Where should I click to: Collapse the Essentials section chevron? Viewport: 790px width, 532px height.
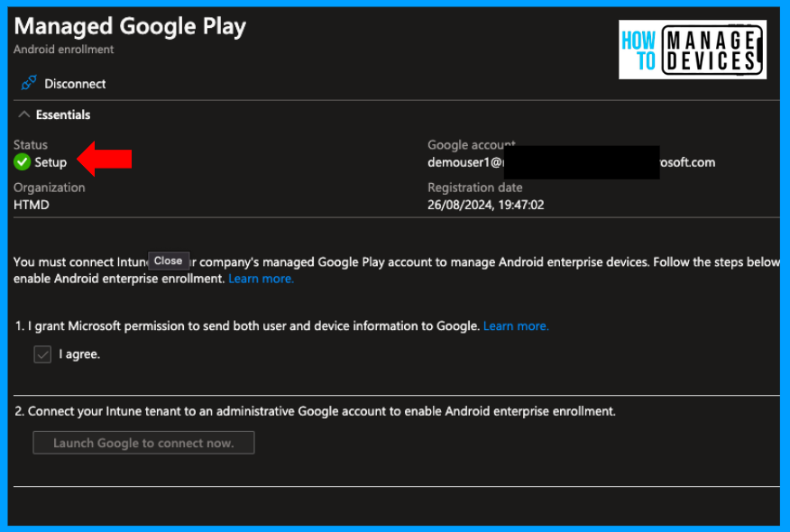[23, 115]
